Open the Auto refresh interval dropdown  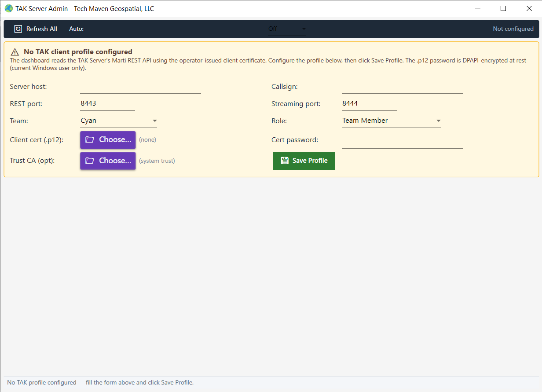coord(287,29)
